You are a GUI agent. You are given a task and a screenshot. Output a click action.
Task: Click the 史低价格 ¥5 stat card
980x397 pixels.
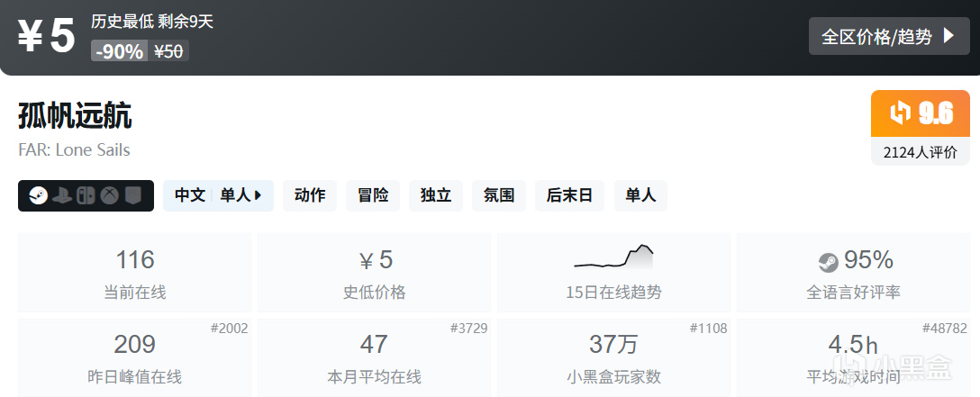374,273
